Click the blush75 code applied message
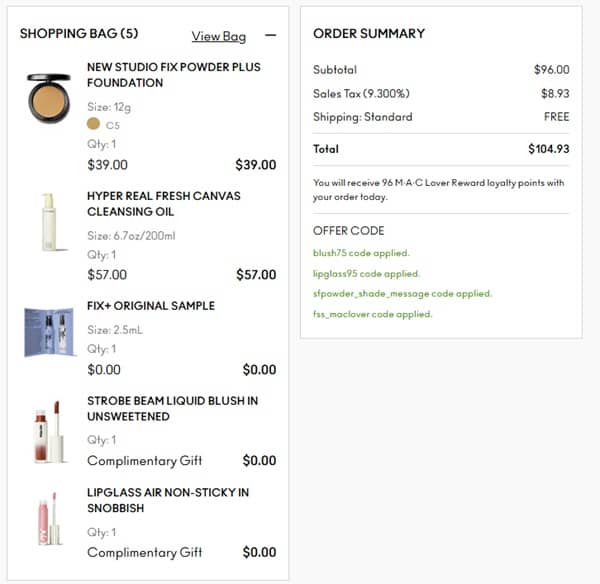This screenshot has width=600, height=584. pos(361,253)
